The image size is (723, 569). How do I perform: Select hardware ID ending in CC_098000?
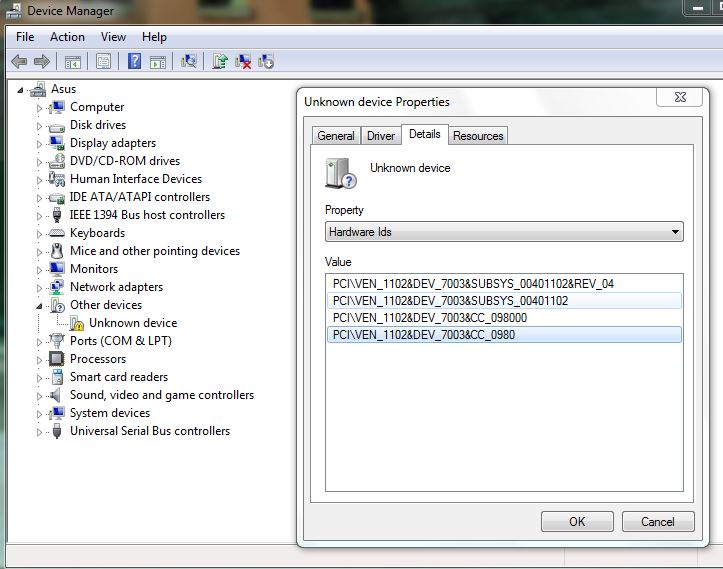504,318
